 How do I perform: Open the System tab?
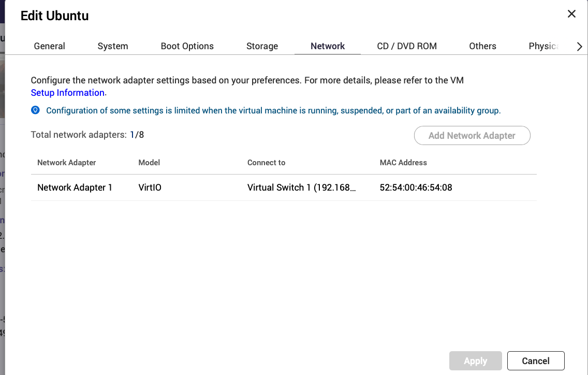click(x=112, y=46)
